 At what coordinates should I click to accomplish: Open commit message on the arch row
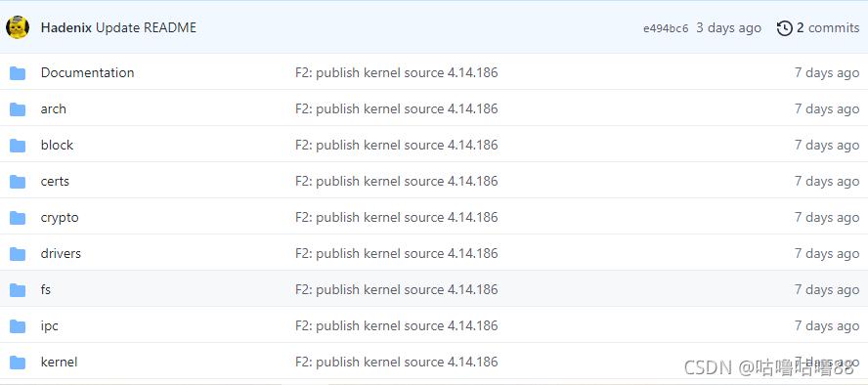pos(396,109)
